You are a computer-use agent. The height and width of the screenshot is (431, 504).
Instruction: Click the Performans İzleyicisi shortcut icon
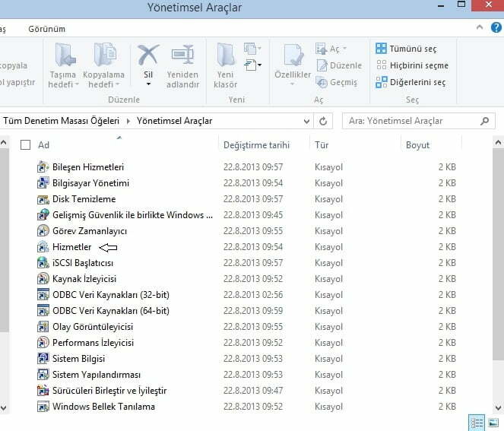click(x=43, y=343)
